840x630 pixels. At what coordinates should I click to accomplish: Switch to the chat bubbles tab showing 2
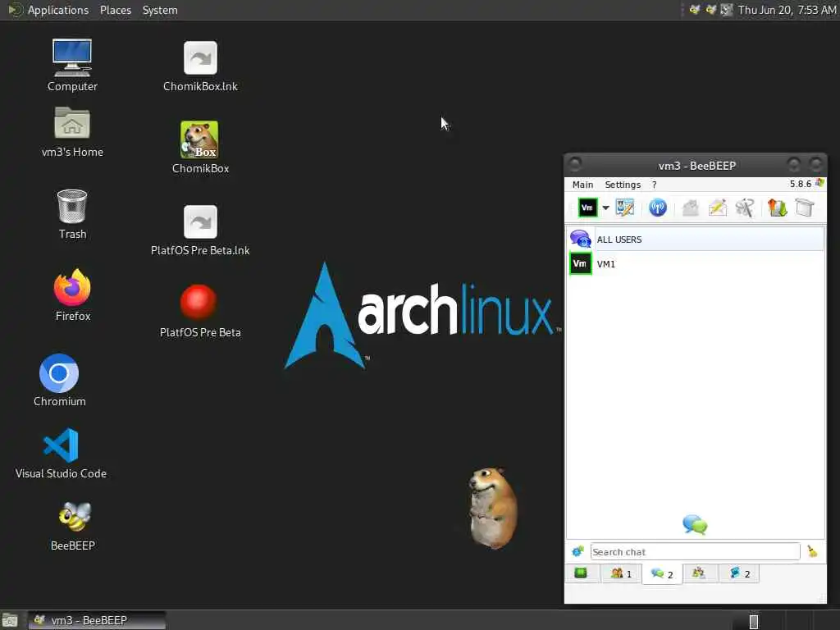[x=662, y=573]
